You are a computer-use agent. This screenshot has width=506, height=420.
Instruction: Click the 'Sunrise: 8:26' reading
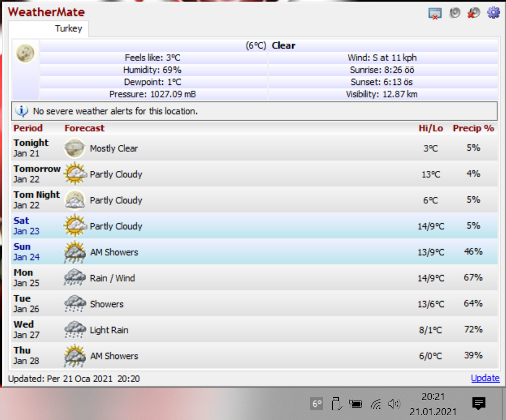(x=382, y=70)
